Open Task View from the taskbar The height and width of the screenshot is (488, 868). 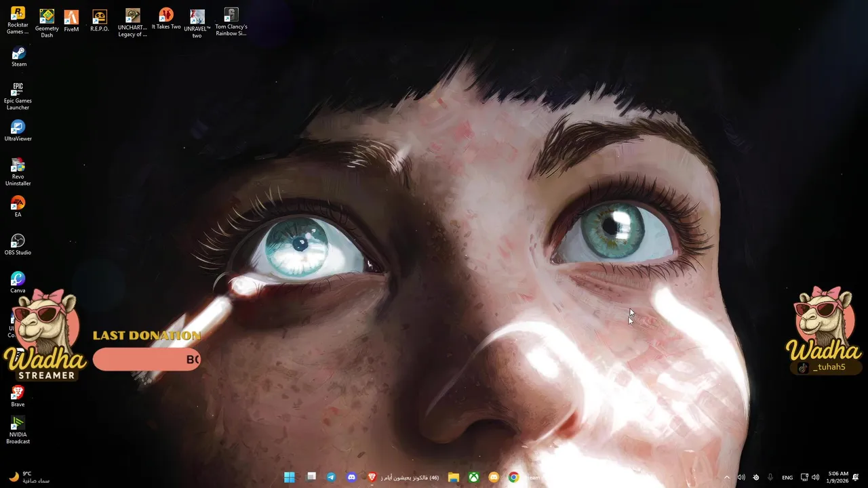(311, 477)
